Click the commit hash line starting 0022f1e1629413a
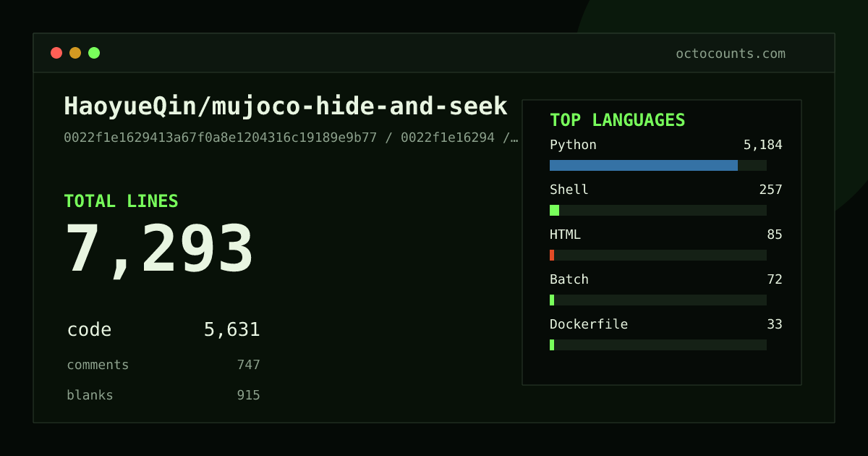Image resolution: width=868 pixels, height=456 pixels. click(291, 138)
